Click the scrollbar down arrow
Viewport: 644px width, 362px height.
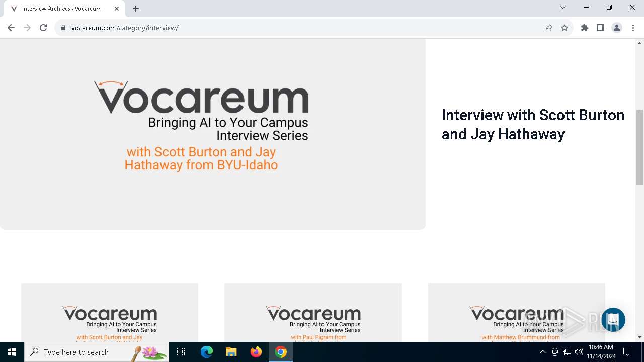(x=640, y=337)
